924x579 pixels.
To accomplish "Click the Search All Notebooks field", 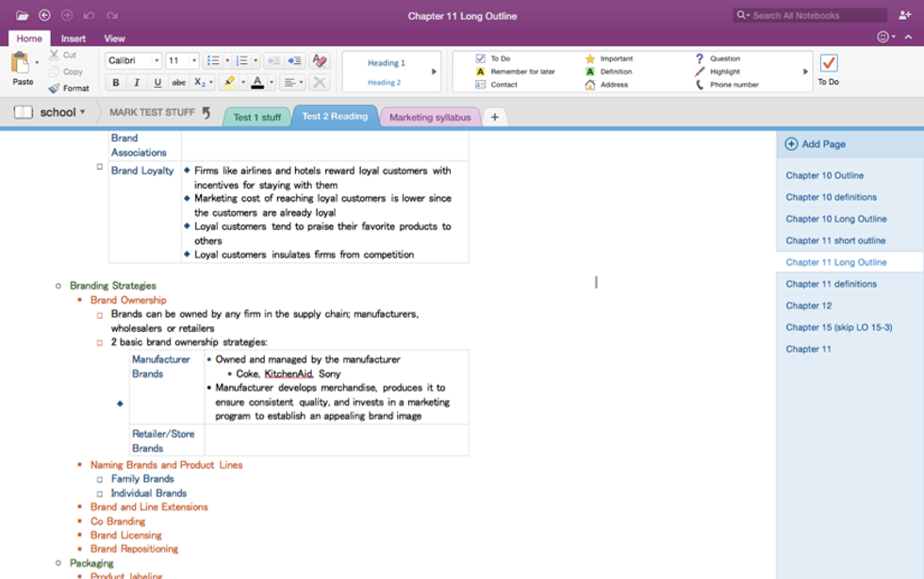I will pos(817,15).
